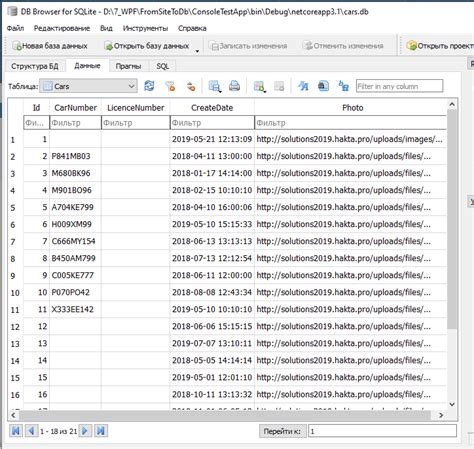Click New Database toolbar button
Viewport: 474px width, 449px height.
pos(50,46)
